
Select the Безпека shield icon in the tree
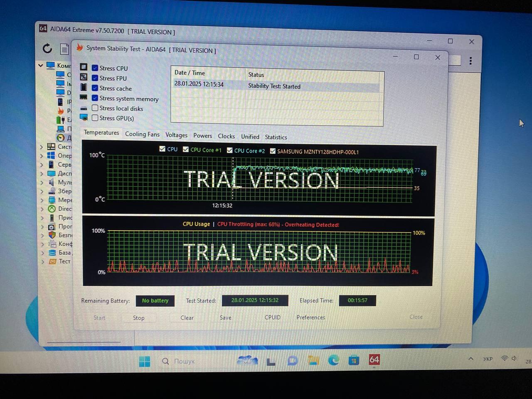(x=52, y=235)
